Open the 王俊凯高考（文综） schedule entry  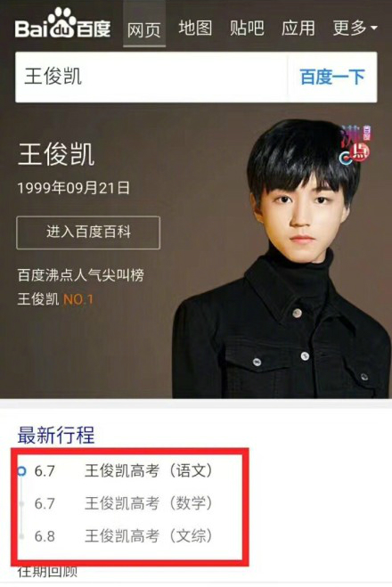149,536
